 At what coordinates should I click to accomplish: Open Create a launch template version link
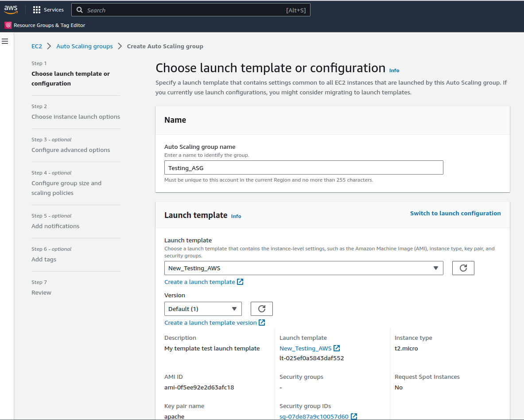pyautogui.click(x=210, y=323)
